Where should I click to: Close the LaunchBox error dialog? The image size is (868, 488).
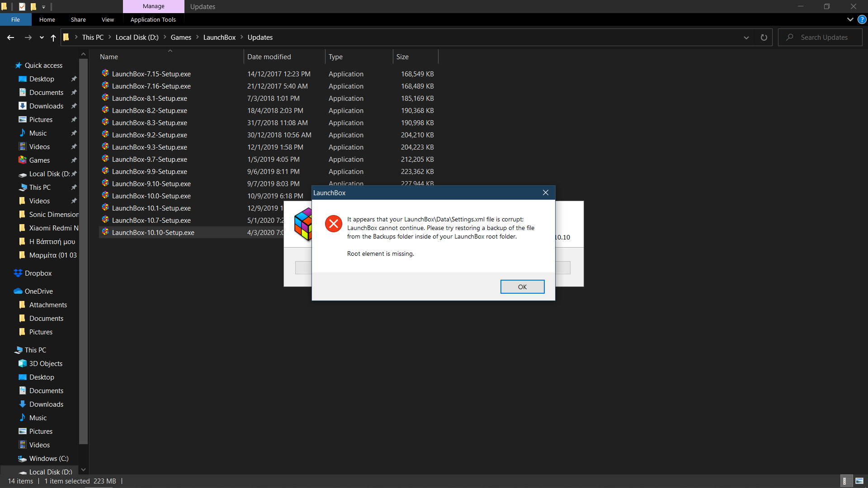point(546,192)
